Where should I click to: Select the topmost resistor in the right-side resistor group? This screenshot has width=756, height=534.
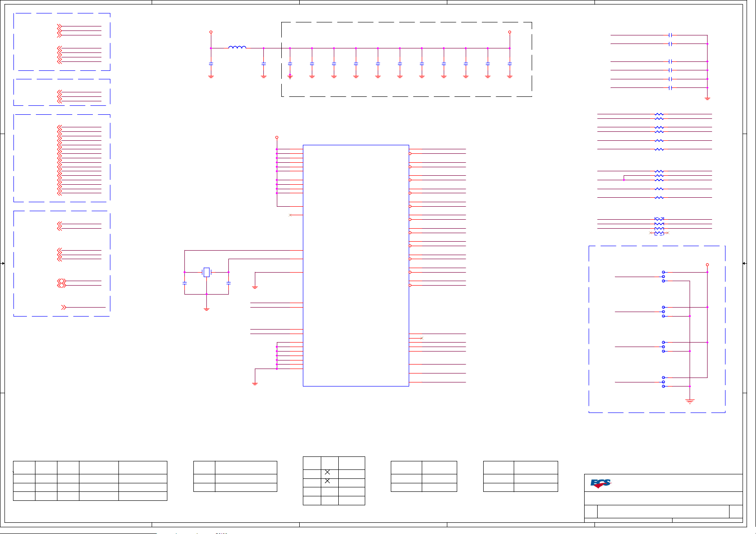(x=659, y=114)
